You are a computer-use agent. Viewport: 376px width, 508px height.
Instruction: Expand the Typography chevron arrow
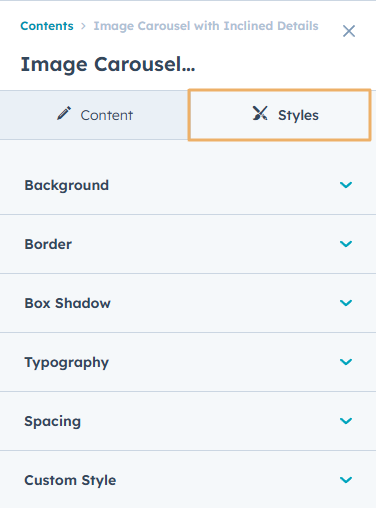tap(346, 362)
